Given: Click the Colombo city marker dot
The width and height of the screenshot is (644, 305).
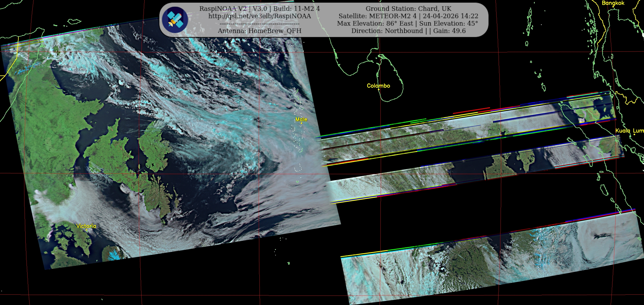Looking at the screenshot, I should [379, 89].
